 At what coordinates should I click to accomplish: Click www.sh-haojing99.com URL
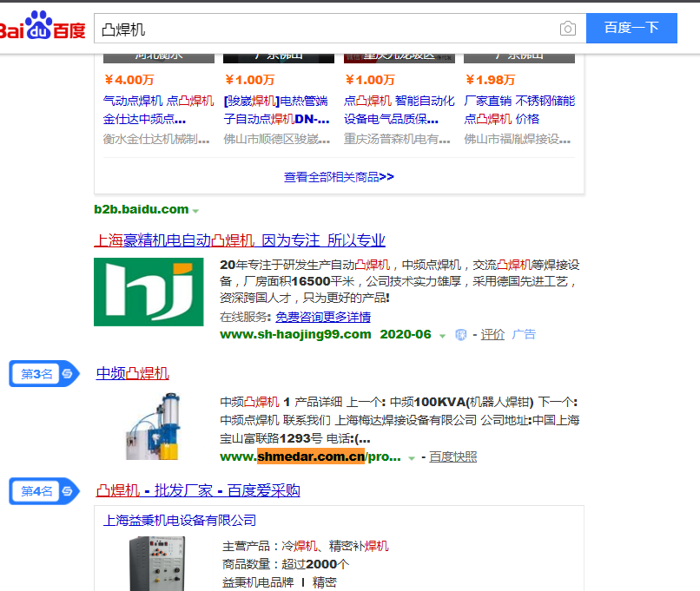[295, 334]
